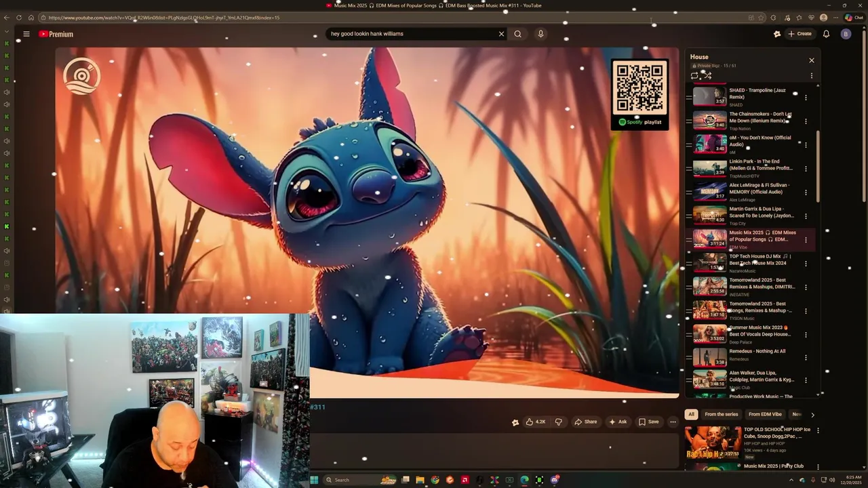The image size is (868, 488).
Task: Open Microsoft Edge from the taskbar
Action: tap(524, 480)
